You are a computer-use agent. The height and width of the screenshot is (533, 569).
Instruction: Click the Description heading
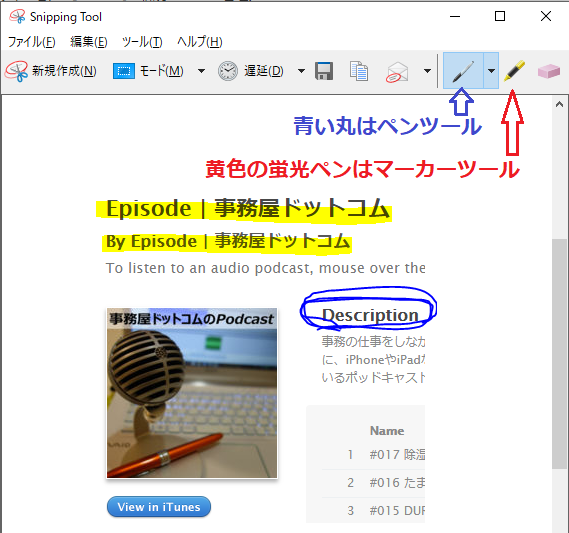[370, 315]
